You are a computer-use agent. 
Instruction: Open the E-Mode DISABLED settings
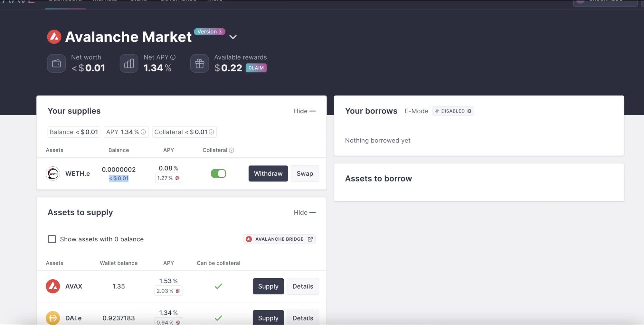[453, 111]
